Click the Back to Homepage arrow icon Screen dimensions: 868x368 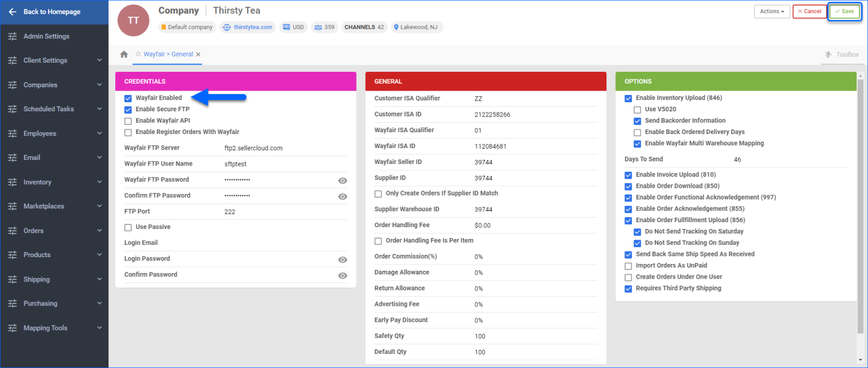(x=12, y=12)
